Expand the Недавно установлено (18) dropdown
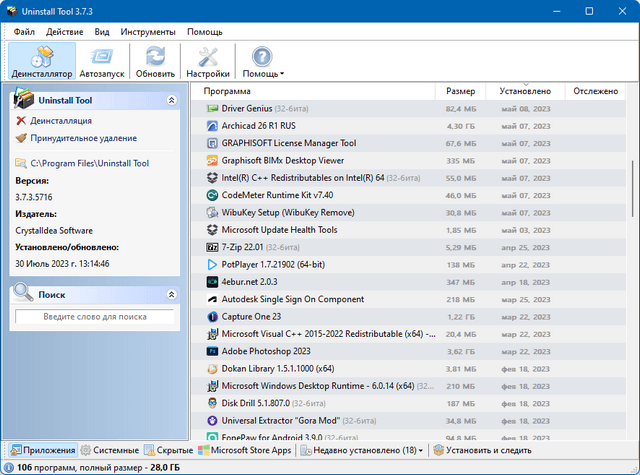This screenshot has width=640, height=475. tap(365, 451)
